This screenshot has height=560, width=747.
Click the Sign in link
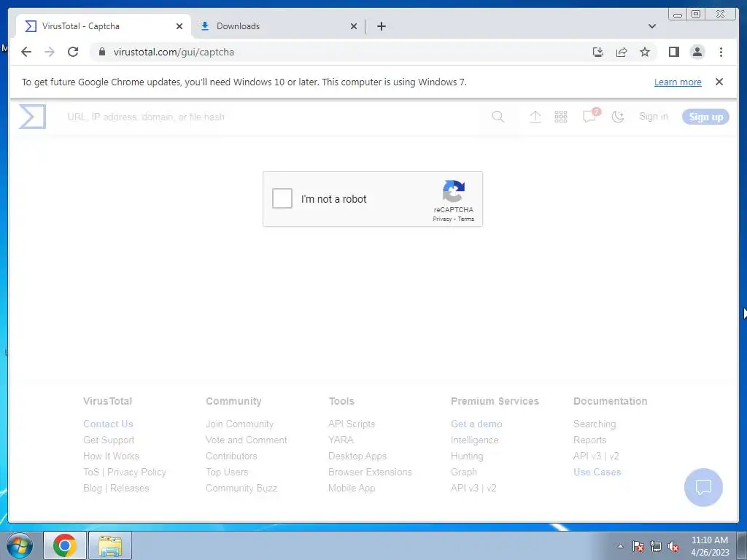point(653,117)
